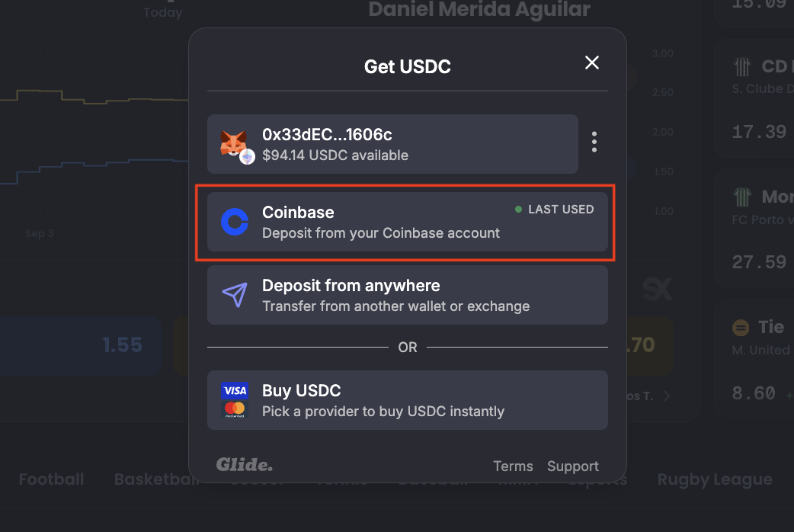Screen dimensions: 794x532
Task: Switch to the Rugby League tab
Action: (715, 479)
